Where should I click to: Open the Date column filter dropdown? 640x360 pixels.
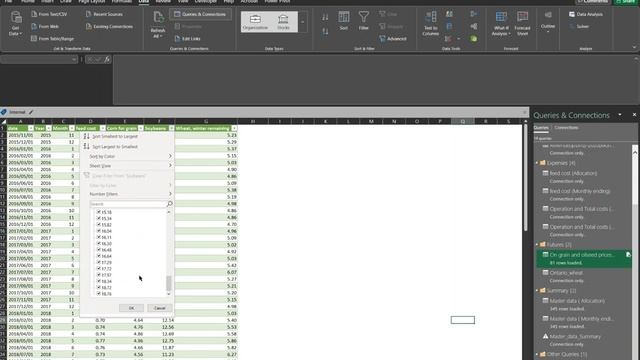coord(31,128)
